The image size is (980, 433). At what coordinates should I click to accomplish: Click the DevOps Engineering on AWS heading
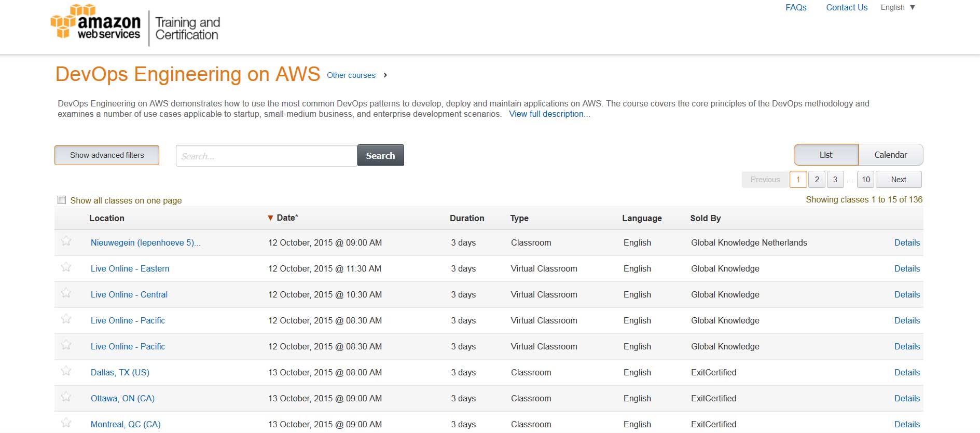[x=188, y=74]
